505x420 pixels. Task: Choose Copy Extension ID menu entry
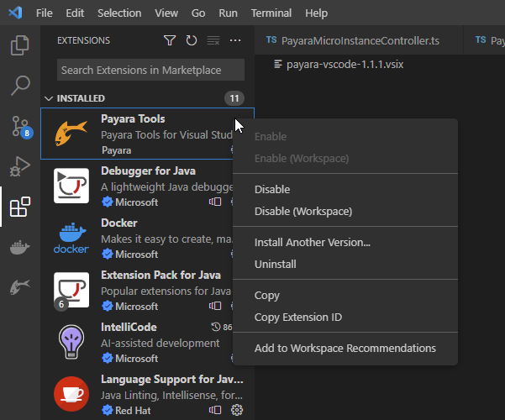(297, 318)
